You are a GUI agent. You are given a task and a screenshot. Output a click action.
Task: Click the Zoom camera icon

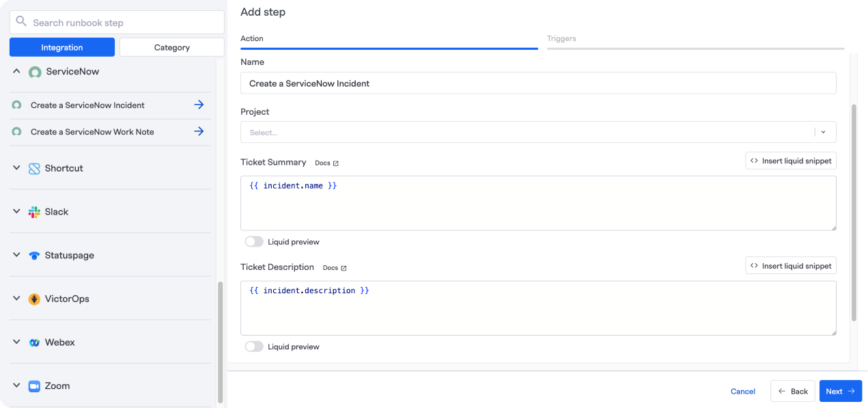(34, 386)
